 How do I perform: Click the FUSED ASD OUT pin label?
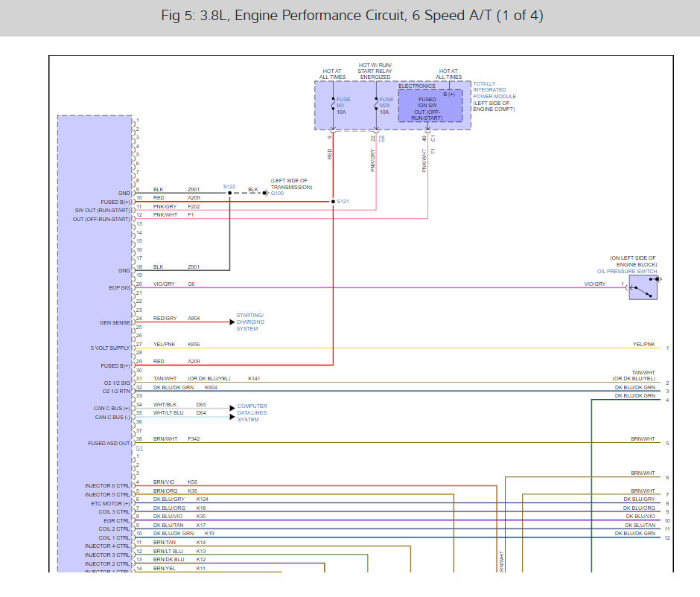pyautogui.click(x=109, y=444)
